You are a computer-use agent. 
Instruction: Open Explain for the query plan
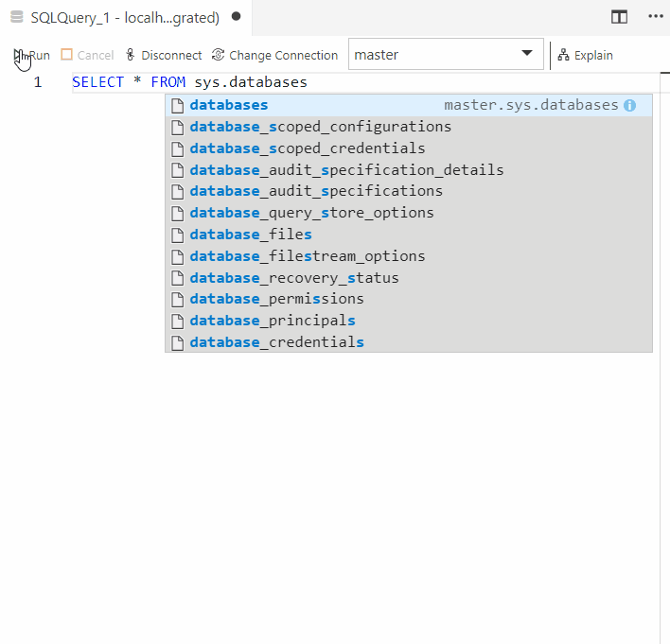(x=585, y=56)
